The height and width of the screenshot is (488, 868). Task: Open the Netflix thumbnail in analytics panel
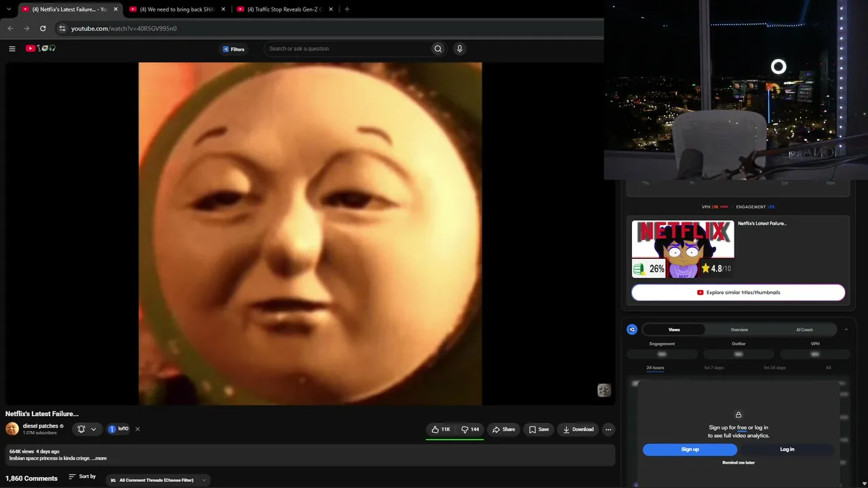pyautogui.click(x=683, y=249)
